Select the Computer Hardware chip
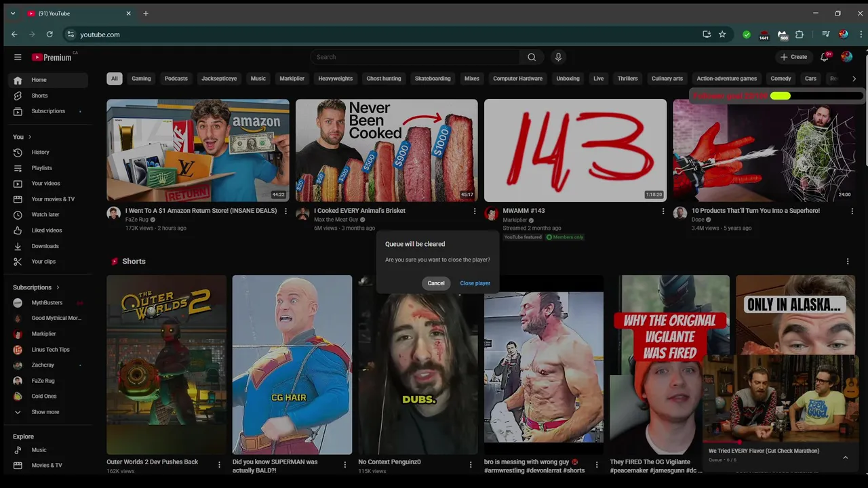 tap(517, 79)
